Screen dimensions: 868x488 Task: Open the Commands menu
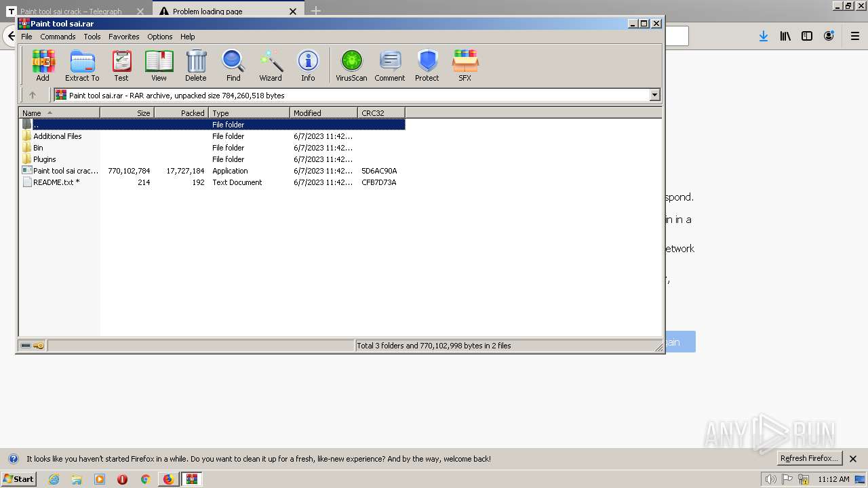[x=58, y=37]
